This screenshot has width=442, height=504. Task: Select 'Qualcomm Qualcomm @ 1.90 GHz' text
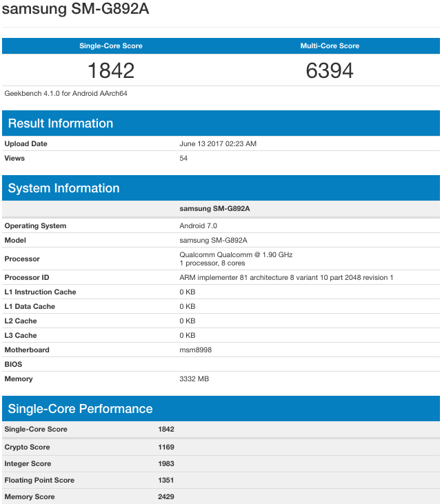click(x=236, y=254)
